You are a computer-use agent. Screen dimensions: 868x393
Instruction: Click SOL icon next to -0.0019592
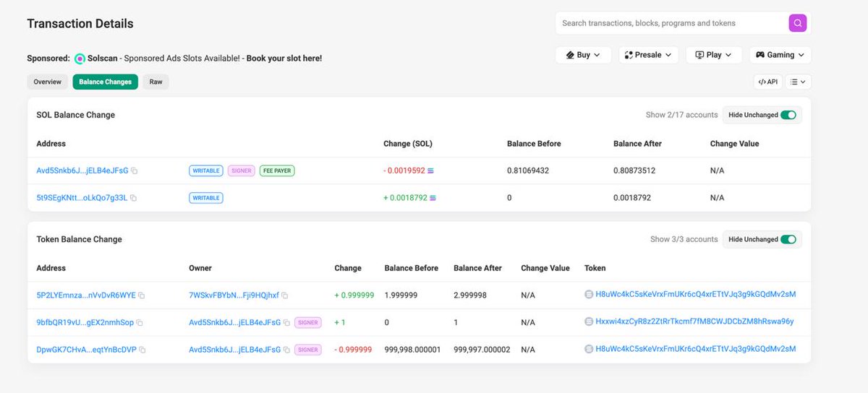[431, 170]
